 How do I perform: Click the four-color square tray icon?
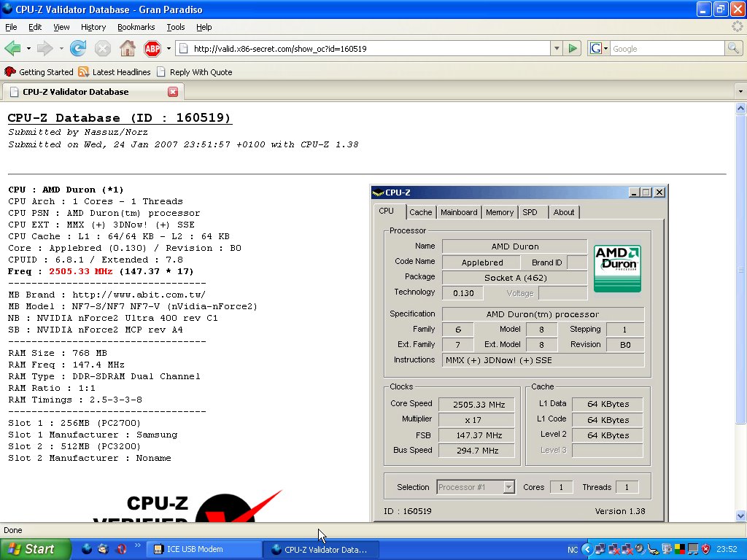click(680, 549)
